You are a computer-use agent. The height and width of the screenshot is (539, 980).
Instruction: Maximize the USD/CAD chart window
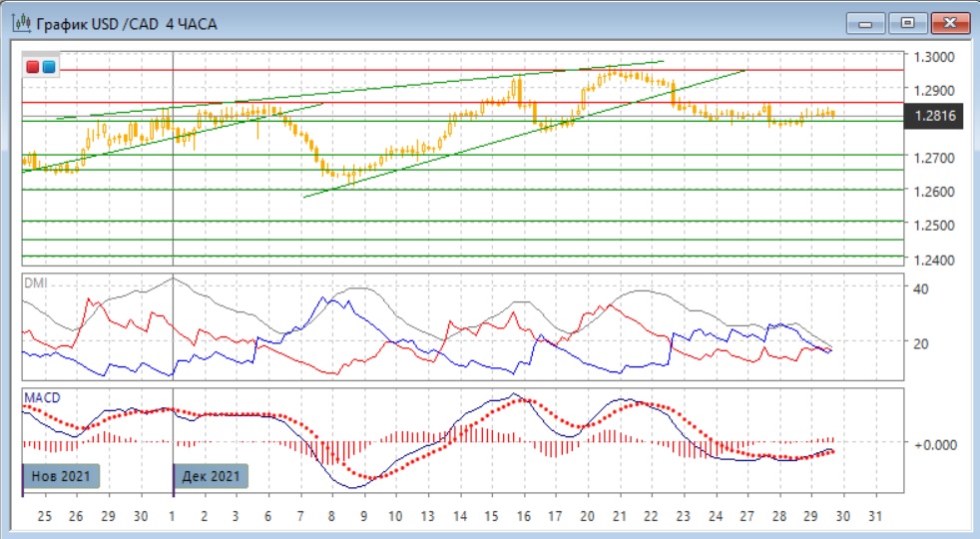[x=908, y=23]
